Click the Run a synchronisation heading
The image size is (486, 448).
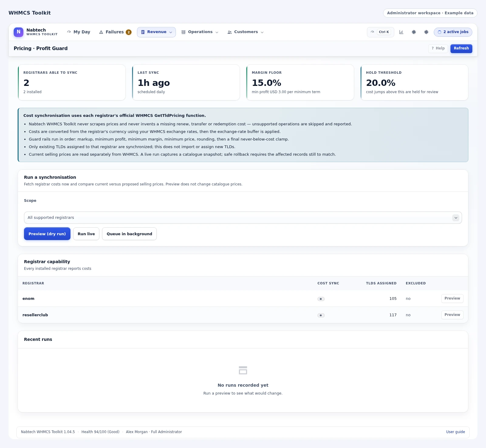pyautogui.click(x=50, y=177)
